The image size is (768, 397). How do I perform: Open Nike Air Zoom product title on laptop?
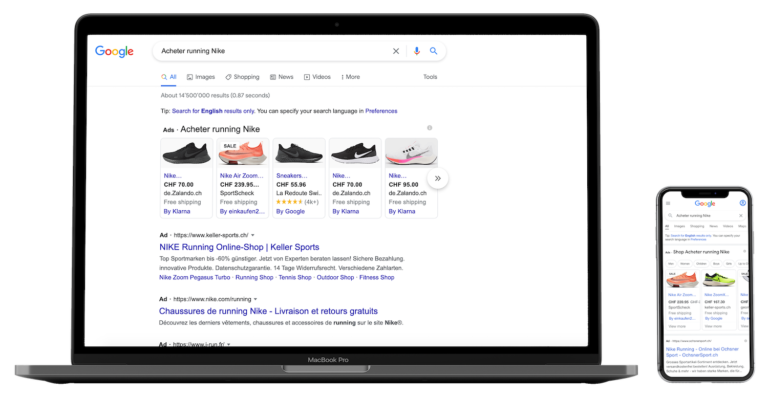[242, 176]
